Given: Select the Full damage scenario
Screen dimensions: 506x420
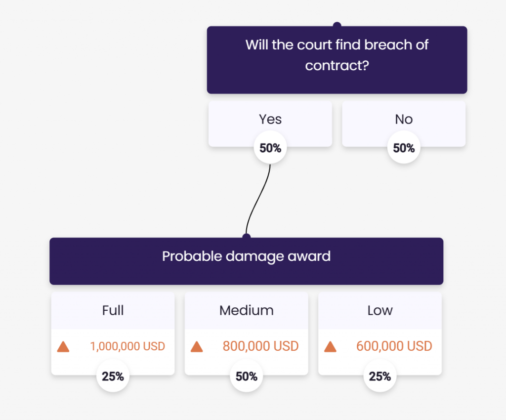Looking at the screenshot, I should (x=113, y=311).
